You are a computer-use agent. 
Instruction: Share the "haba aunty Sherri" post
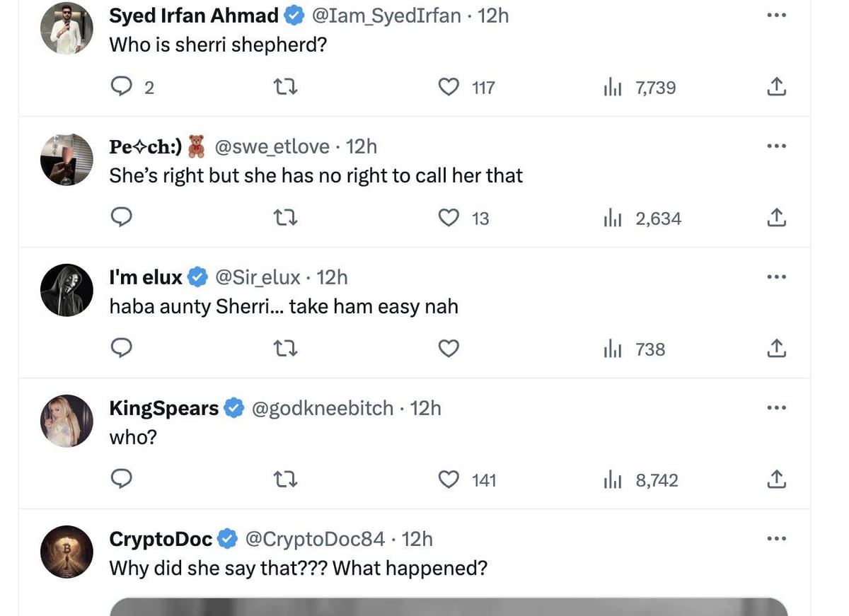(x=776, y=348)
